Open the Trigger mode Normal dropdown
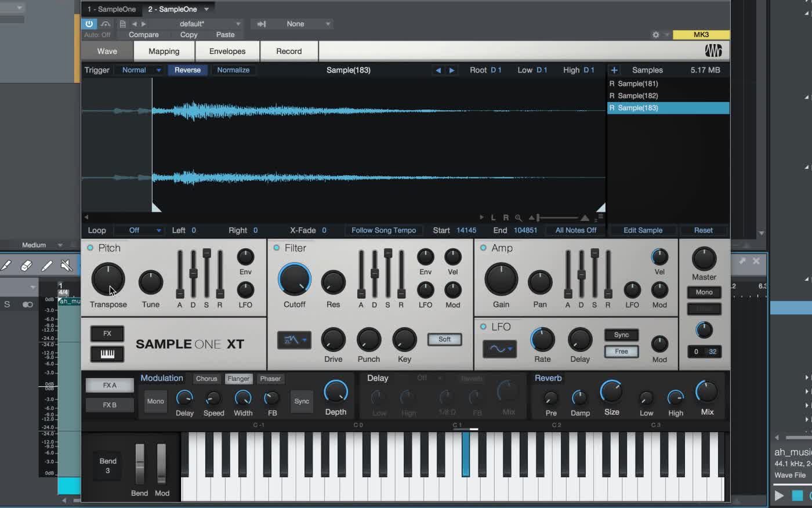Image resolution: width=812 pixels, height=508 pixels. [x=139, y=70]
